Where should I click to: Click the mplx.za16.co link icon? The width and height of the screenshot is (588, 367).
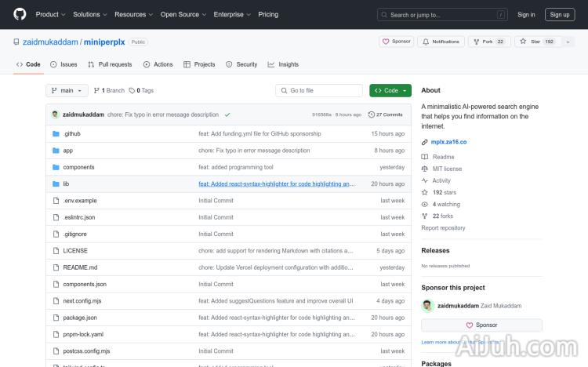[x=425, y=142]
